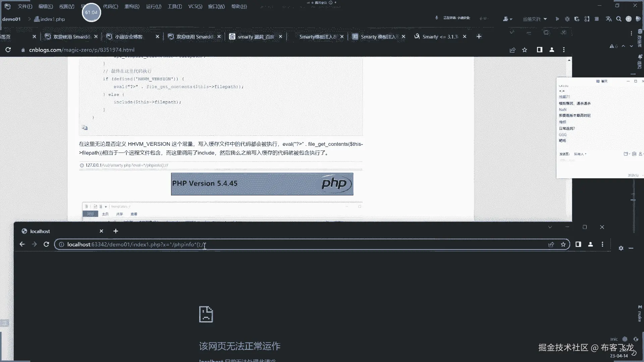Go back in the localhost browser
644x362 pixels.
coord(22,245)
